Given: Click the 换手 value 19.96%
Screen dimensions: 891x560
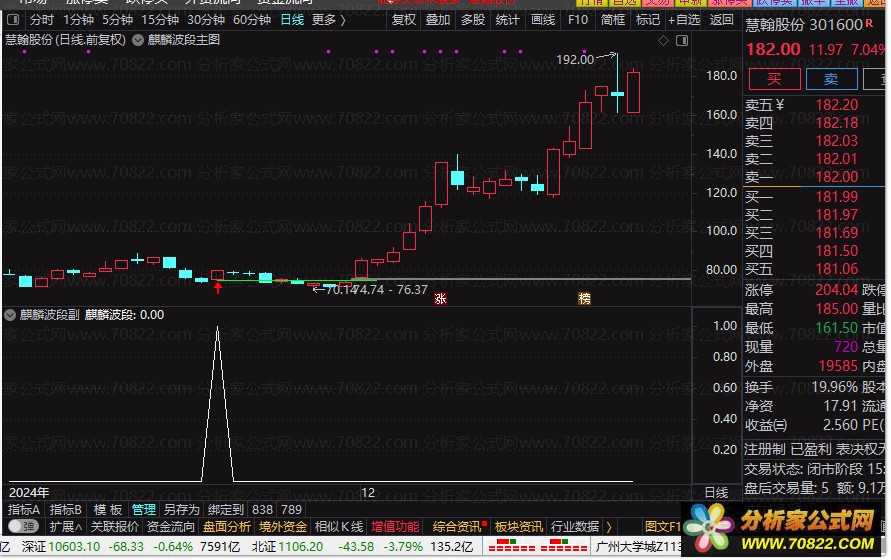Looking at the screenshot, I should pyautogui.click(x=834, y=387).
